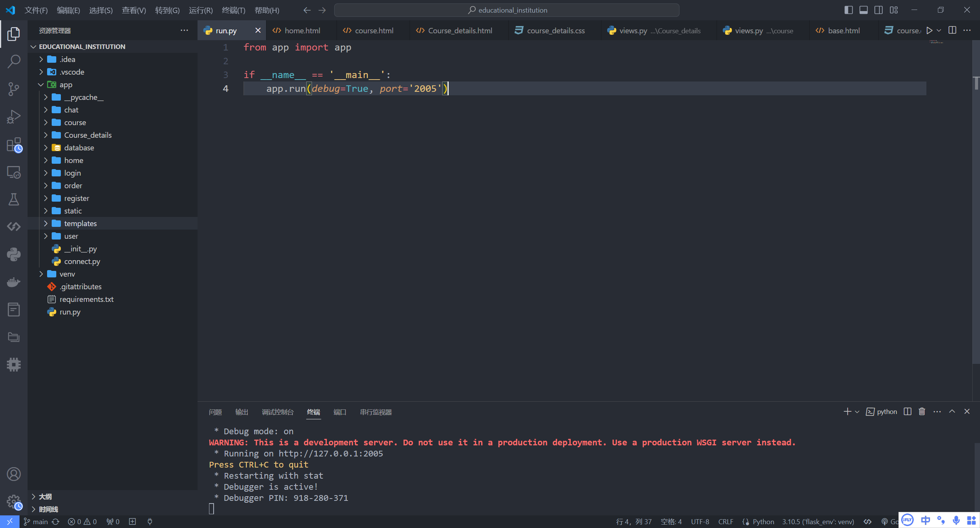
Task: Select the 调试控制台 panel tab
Action: [x=277, y=412]
